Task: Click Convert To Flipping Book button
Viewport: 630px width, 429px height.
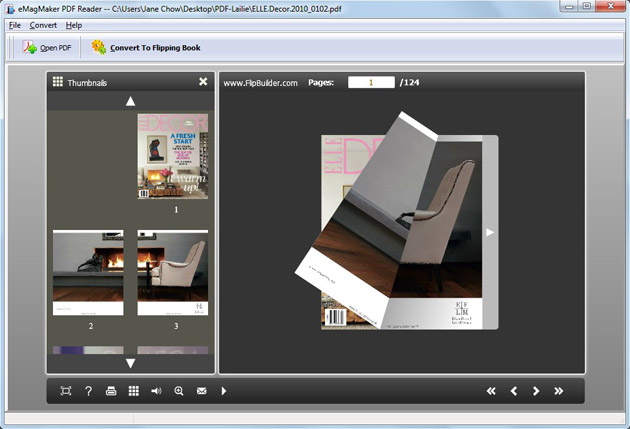Action: tap(146, 48)
